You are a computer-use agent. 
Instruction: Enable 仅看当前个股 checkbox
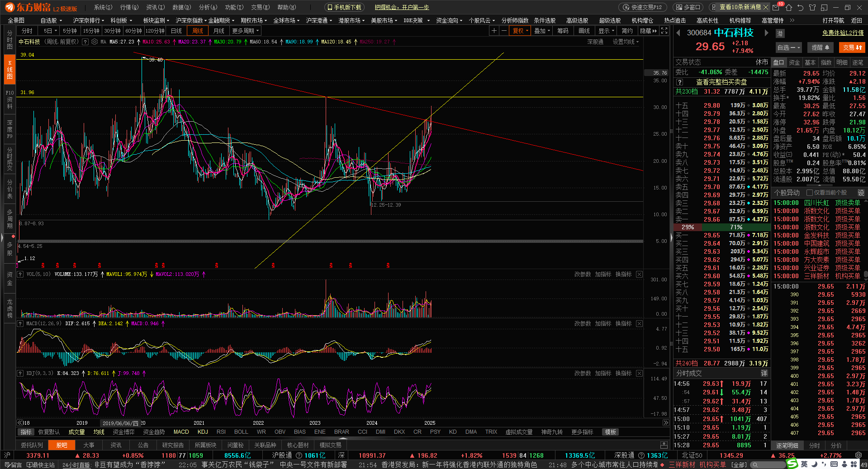(810, 193)
